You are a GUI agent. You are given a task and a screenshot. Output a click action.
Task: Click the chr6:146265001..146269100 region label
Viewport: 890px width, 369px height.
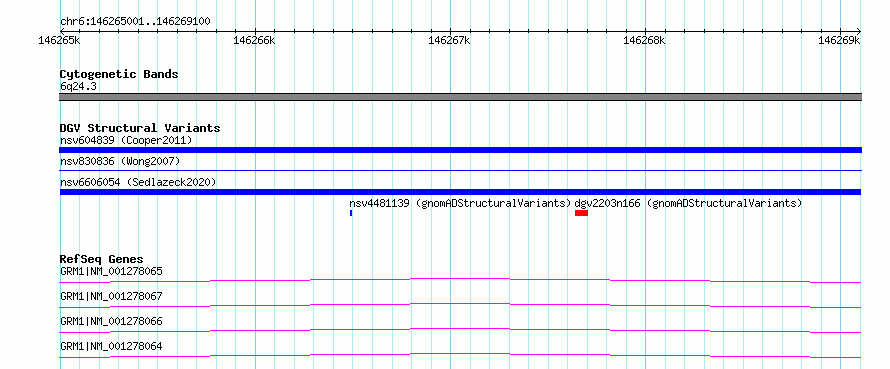click(136, 22)
